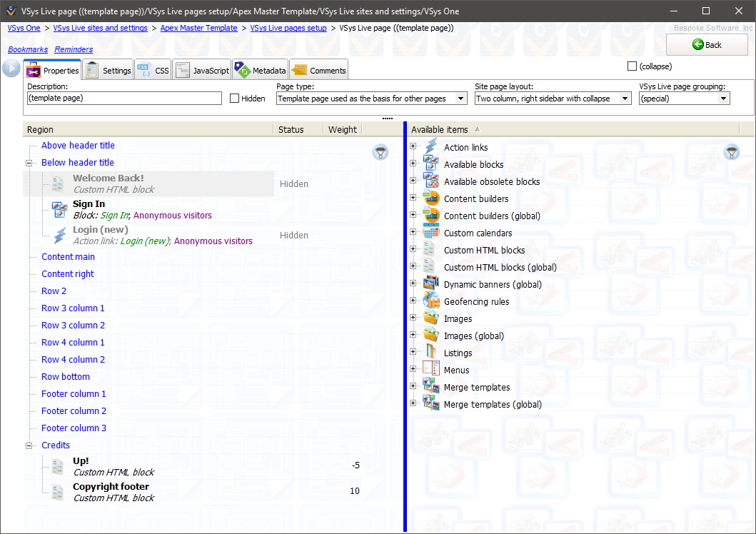This screenshot has width=756, height=534.
Task: Click the round blue arrow navigation icon
Action: click(x=11, y=69)
